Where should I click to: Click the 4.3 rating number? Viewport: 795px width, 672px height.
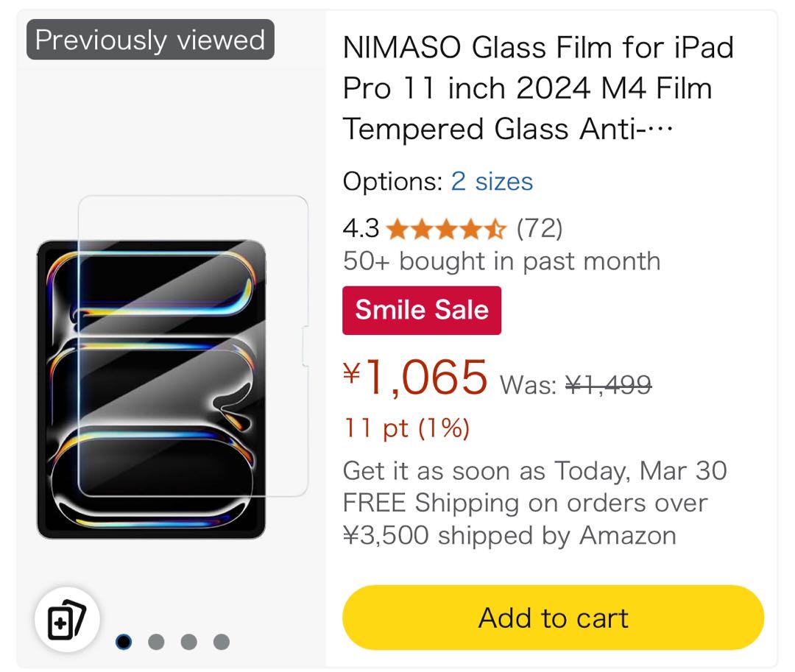pyautogui.click(x=361, y=229)
